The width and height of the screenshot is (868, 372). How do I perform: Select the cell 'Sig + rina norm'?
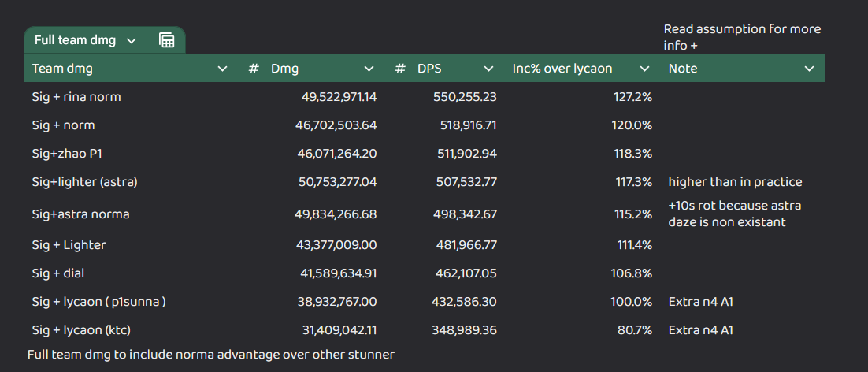pyautogui.click(x=76, y=97)
